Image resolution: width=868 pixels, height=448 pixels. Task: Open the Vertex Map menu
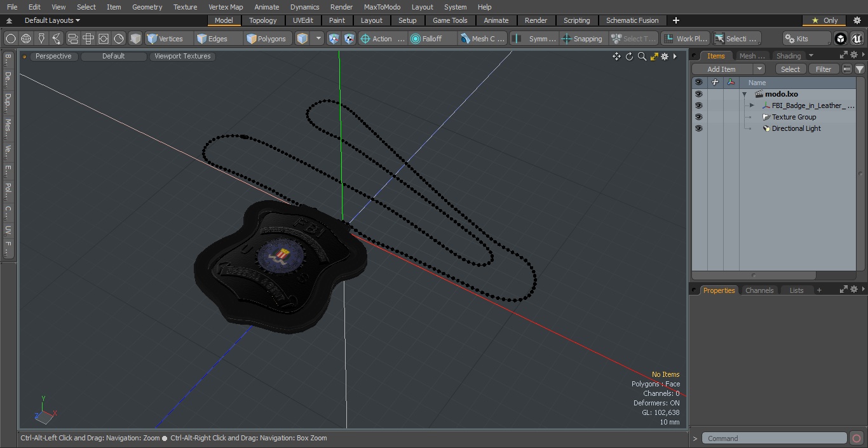(x=226, y=7)
